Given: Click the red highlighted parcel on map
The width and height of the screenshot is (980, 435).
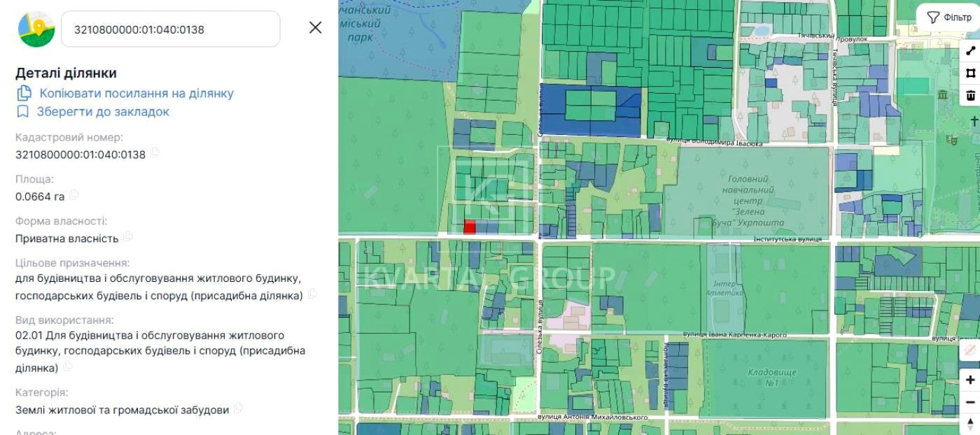Looking at the screenshot, I should (x=470, y=227).
